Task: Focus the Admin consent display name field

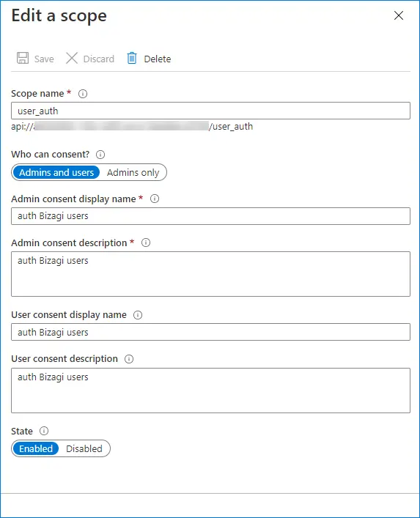Action: pyautogui.click(x=210, y=216)
